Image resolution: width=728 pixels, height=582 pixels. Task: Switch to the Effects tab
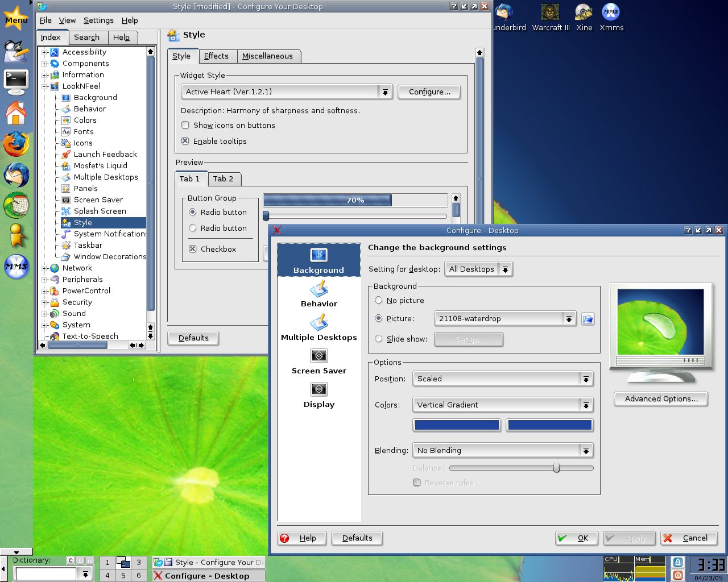pos(216,56)
